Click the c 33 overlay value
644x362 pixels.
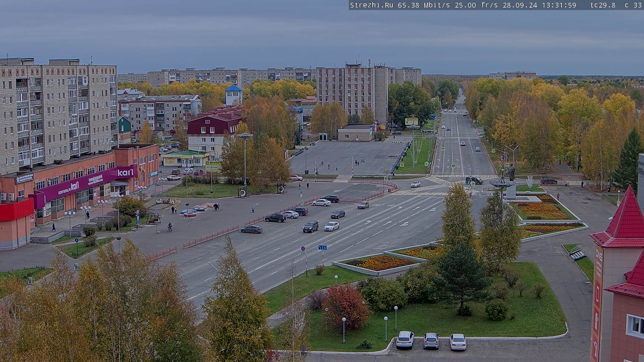tap(633, 5)
